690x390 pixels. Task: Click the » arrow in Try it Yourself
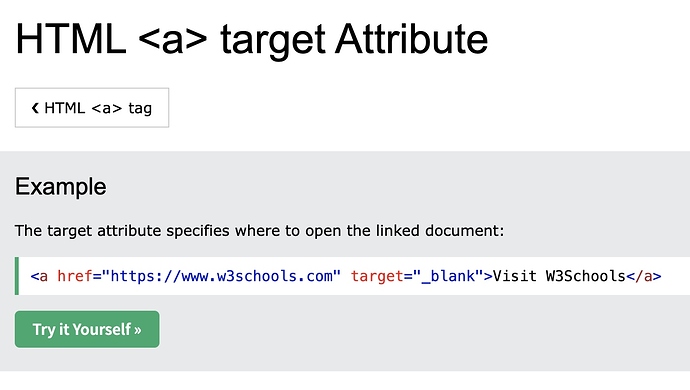click(x=138, y=330)
